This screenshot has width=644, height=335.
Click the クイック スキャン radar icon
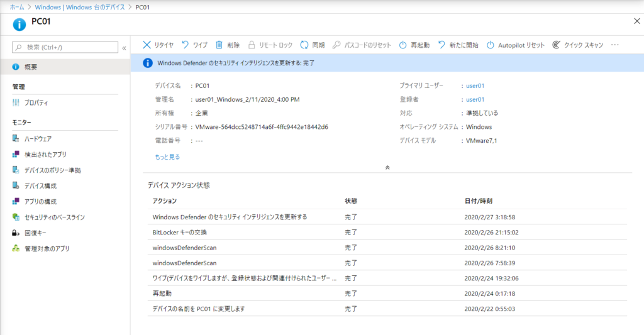pos(556,45)
